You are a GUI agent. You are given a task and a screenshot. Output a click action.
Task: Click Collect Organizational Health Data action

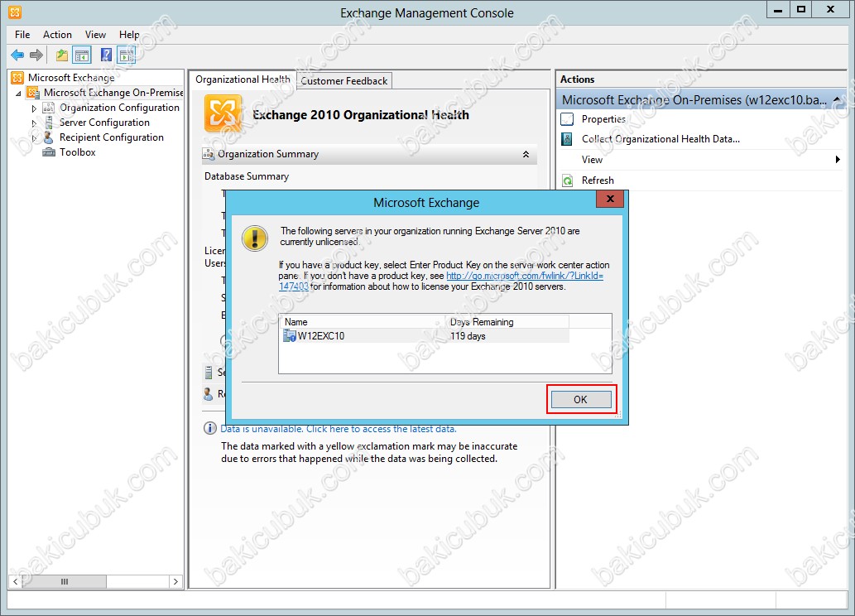point(660,139)
